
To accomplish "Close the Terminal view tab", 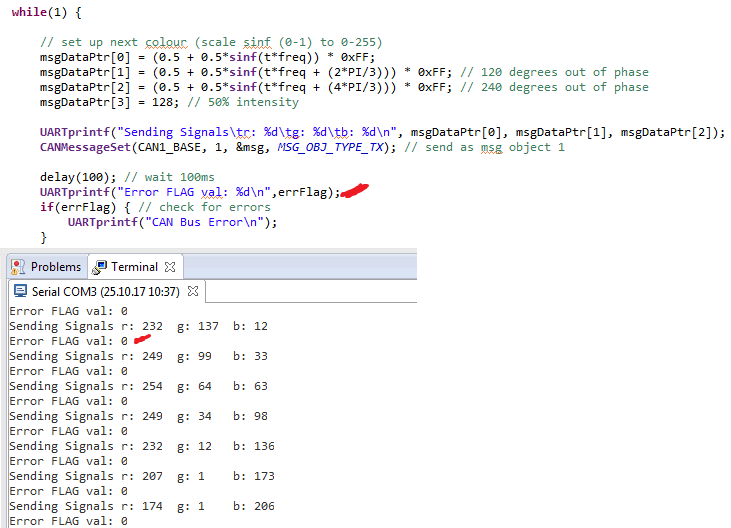I will pyautogui.click(x=170, y=267).
